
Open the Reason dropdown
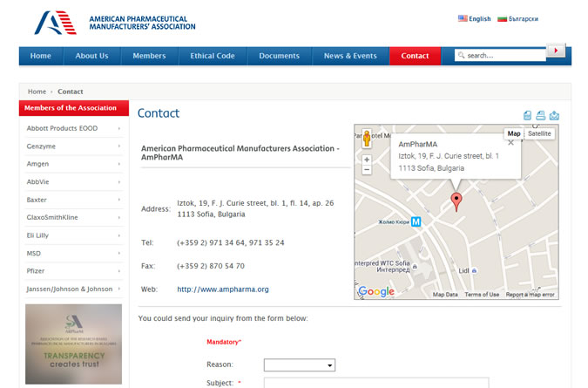(300, 365)
